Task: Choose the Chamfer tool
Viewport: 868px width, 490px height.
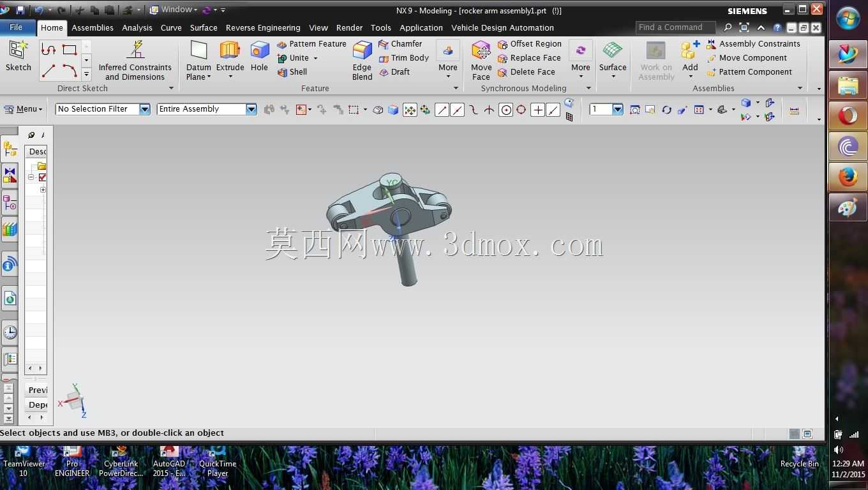Action: pyautogui.click(x=400, y=44)
